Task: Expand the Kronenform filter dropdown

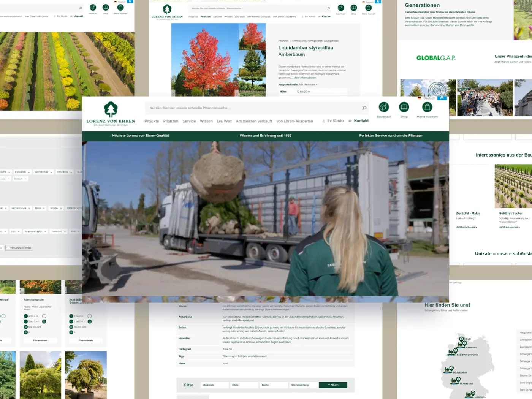Action: pyautogui.click(x=22, y=172)
